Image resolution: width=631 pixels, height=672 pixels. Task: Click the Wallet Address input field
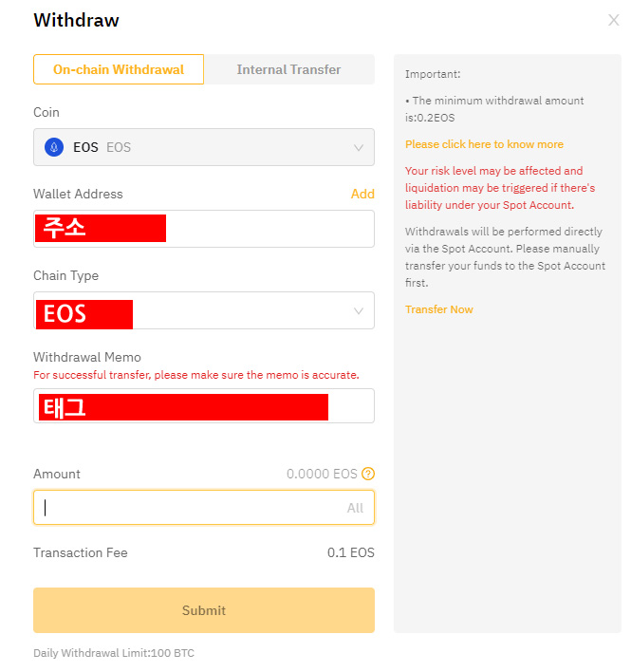coord(204,229)
